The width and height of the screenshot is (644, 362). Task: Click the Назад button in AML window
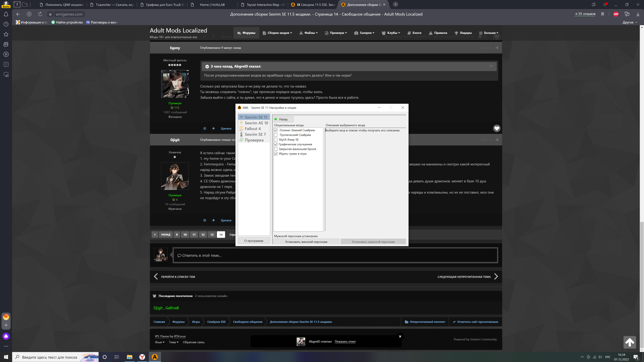point(283,119)
